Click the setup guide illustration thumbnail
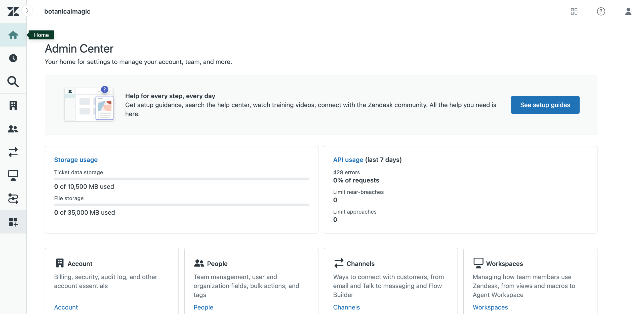 click(x=89, y=104)
